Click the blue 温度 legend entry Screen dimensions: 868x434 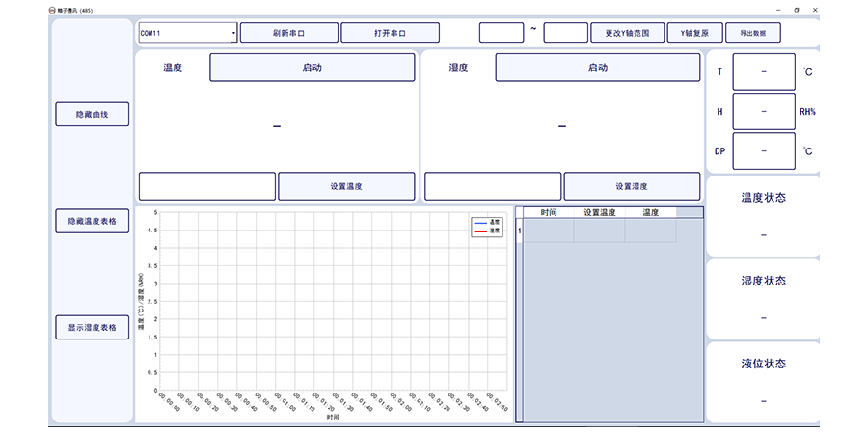click(487, 222)
